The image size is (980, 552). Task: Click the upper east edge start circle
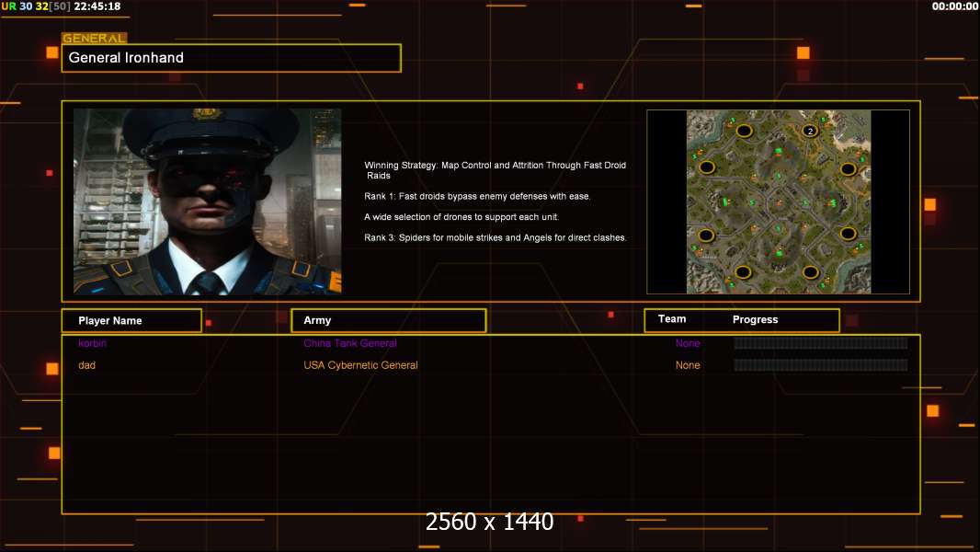849,168
